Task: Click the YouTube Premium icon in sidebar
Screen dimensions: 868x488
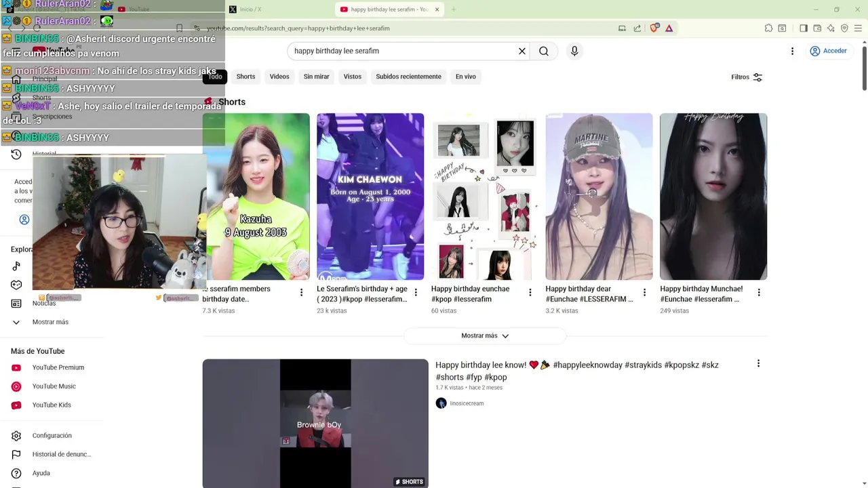Action: tap(16, 367)
